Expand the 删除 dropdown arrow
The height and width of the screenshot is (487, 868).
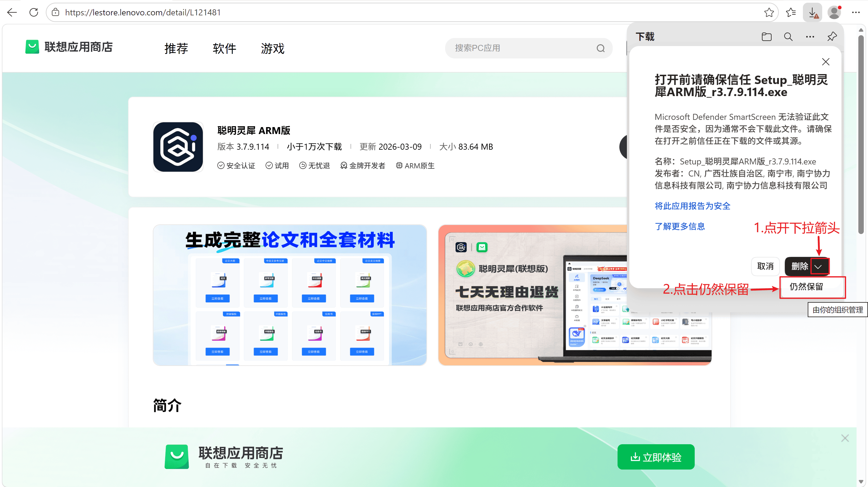click(x=819, y=267)
